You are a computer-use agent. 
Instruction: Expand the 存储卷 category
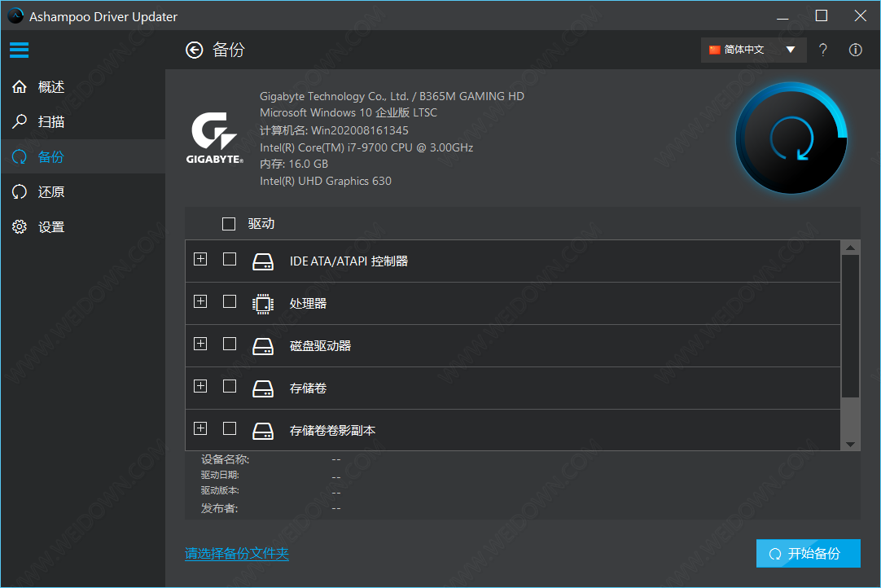[x=200, y=386]
